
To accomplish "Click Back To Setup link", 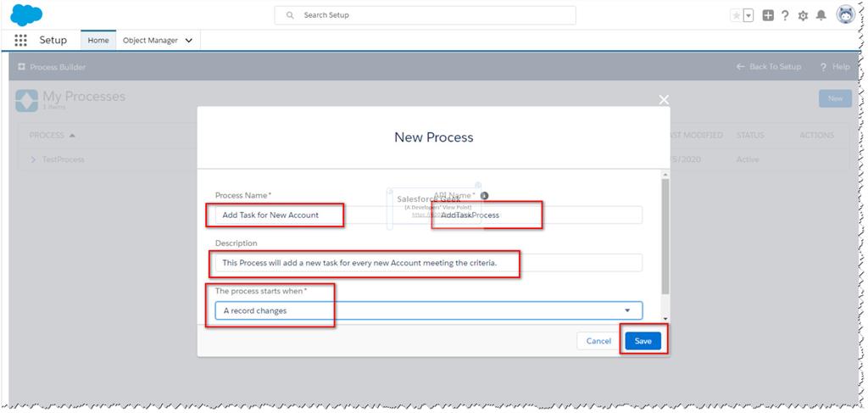I will pyautogui.click(x=768, y=66).
